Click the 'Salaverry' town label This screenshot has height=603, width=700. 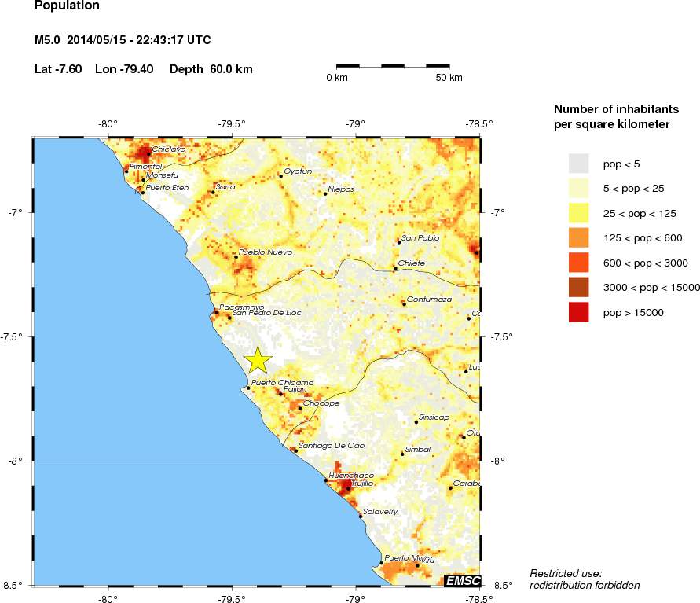pyautogui.click(x=380, y=512)
